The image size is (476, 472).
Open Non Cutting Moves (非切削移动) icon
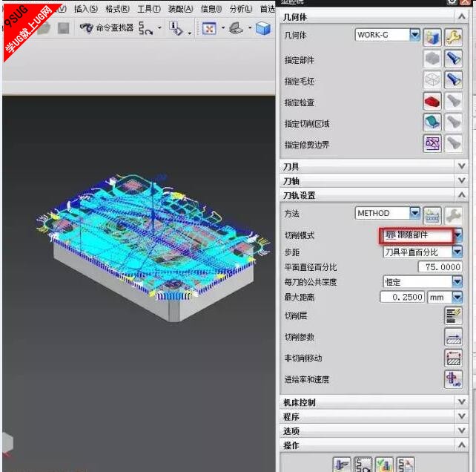click(454, 358)
